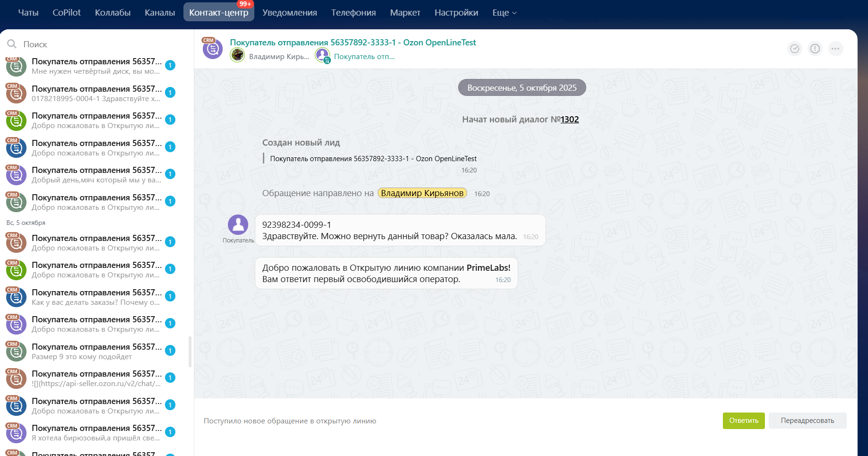The image size is (868, 456).
Task: Click the Покупатель avatar beside the return message
Action: pyautogui.click(x=238, y=225)
